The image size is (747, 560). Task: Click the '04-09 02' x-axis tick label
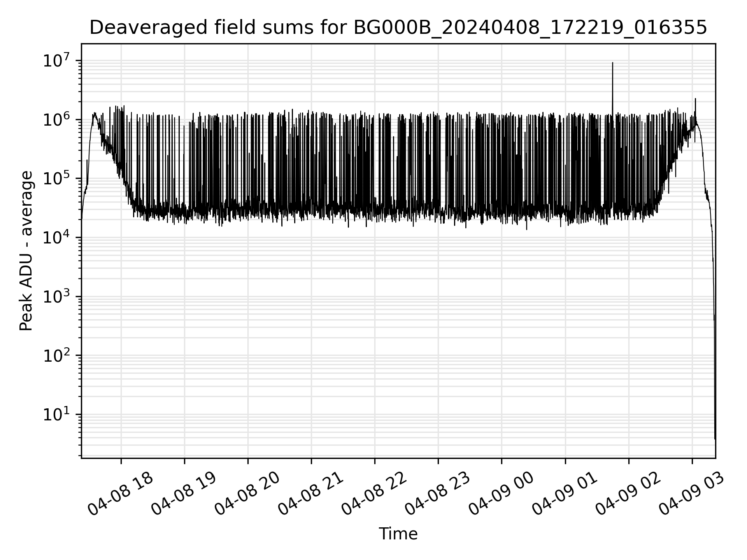tap(628, 494)
